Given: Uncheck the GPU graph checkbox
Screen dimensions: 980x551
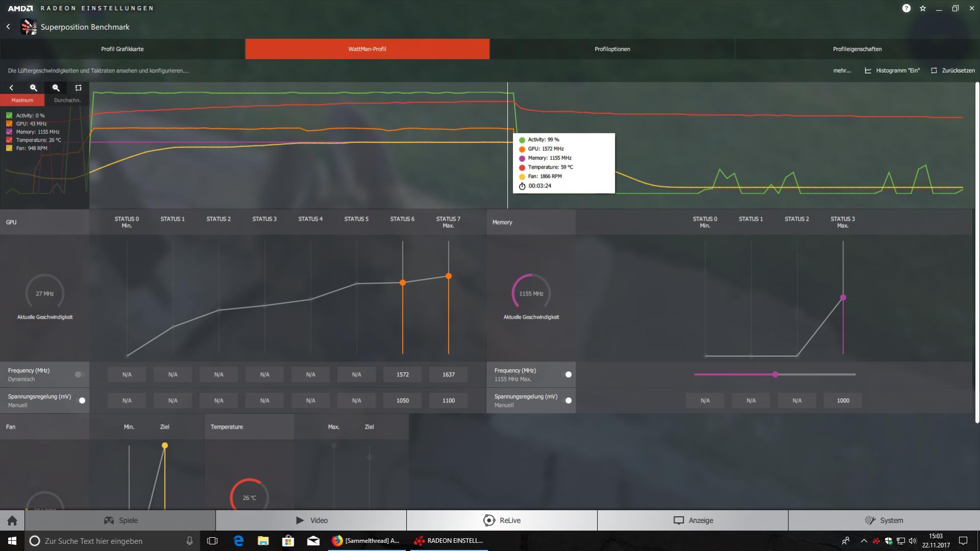Looking at the screenshot, I should (x=9, y=124).
